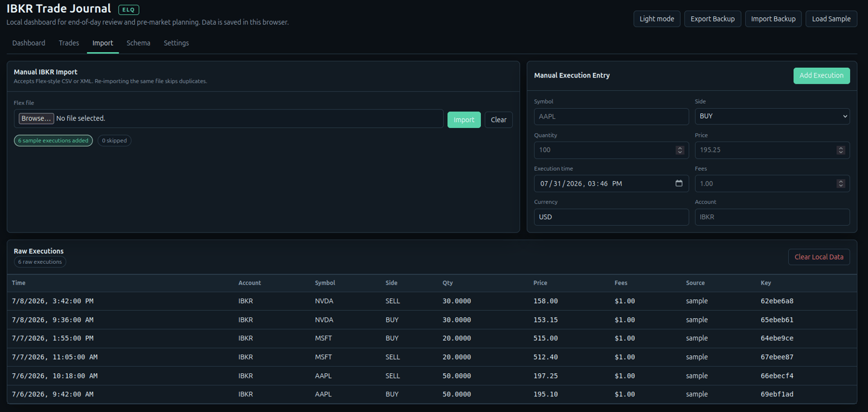The width and height of the screenshot is (868, 412).
Task: Select the 7/7/2026, 11:05:00 AM row time
Action: [54, 357]
